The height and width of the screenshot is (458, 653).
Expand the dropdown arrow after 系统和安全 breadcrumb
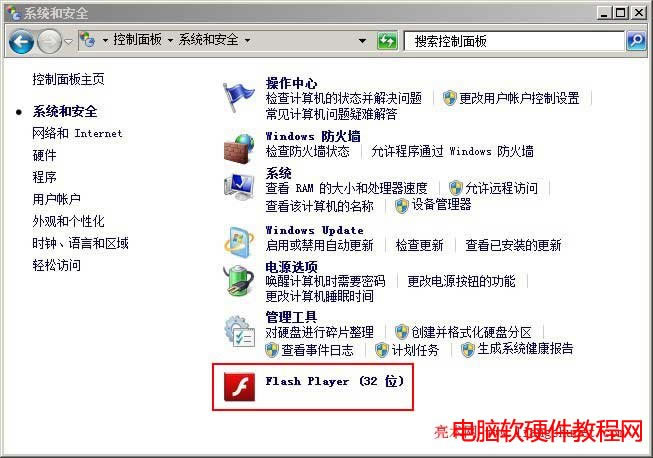click(x=247, y=40)
